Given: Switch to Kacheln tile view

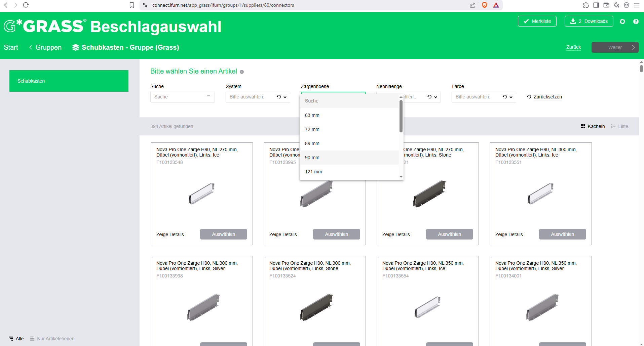Looking at the screenshot, I should pos(593,126).
